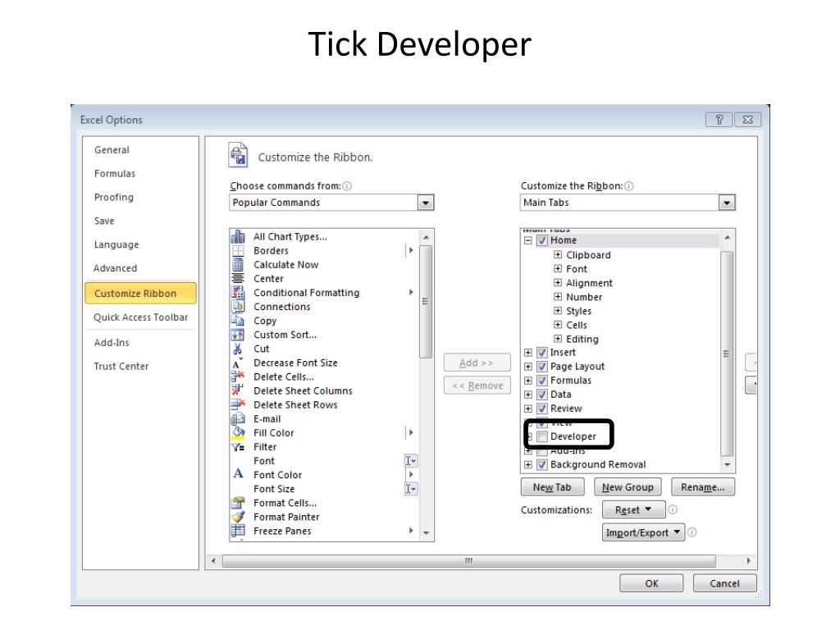Click the Format Painter brush icon
Viewport: 840px width, 630px height.
(x=238, y=517)
